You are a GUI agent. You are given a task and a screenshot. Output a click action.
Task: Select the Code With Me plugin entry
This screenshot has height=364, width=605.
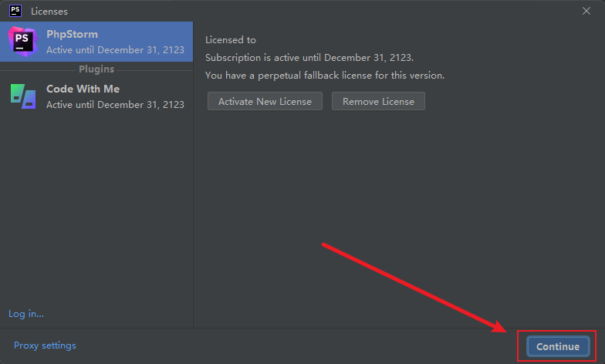tap(96, 96)
